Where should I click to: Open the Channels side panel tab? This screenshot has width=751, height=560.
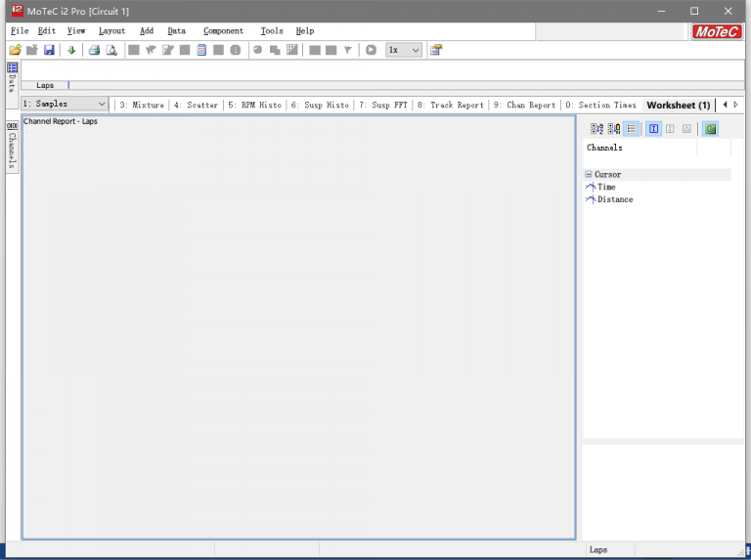coord(13,147)
